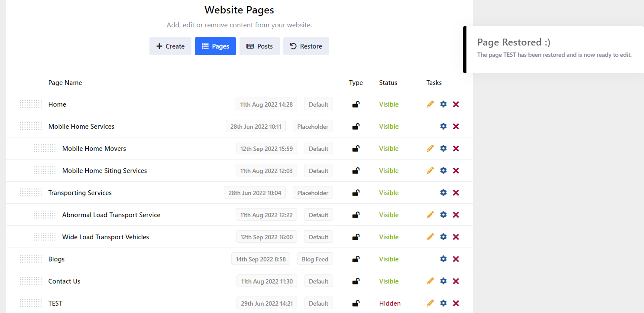
Task: Toggle lock icon for Mobile Home Movers
Action: 356,148
